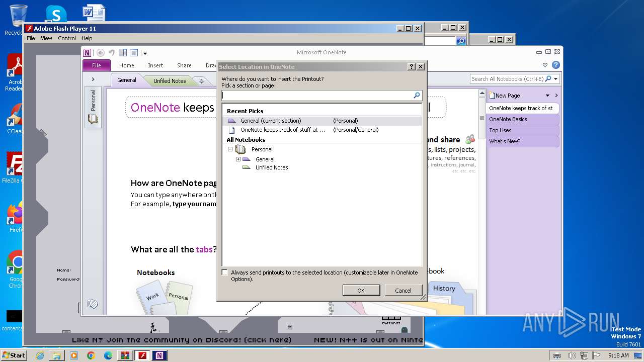
Task: Click the dialog Help question mark button
Action: point(412,67)
